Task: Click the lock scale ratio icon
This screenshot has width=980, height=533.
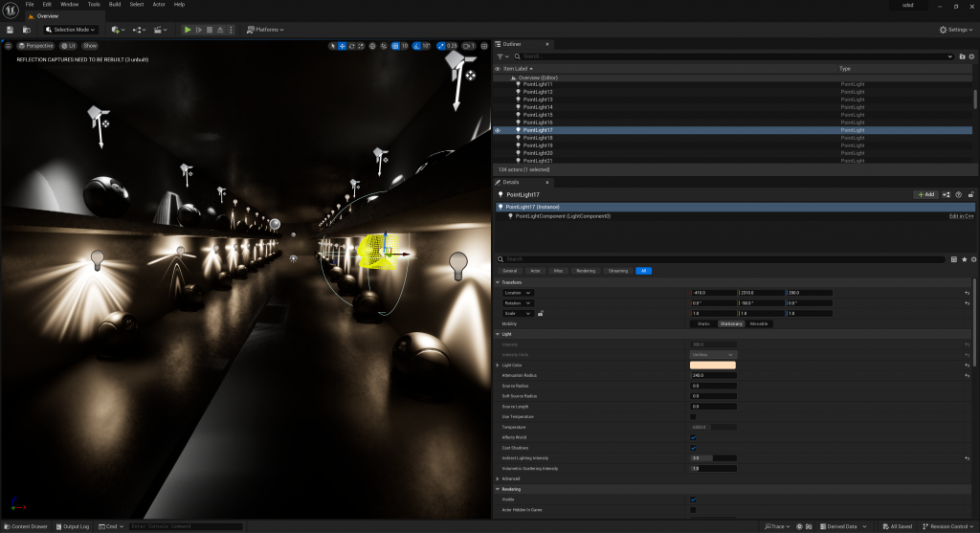Action: pyautogui.click(x=541, y=313)
